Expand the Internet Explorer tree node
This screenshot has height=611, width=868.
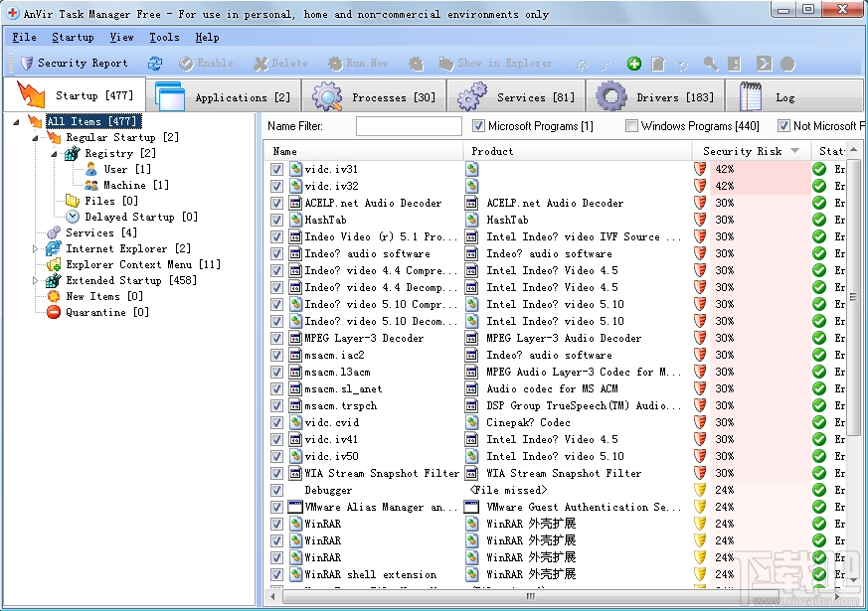[37, 248]
